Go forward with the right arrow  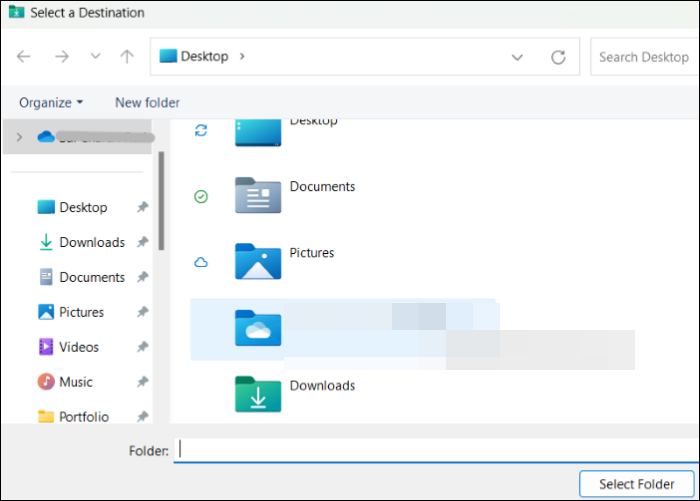[62, 57]
